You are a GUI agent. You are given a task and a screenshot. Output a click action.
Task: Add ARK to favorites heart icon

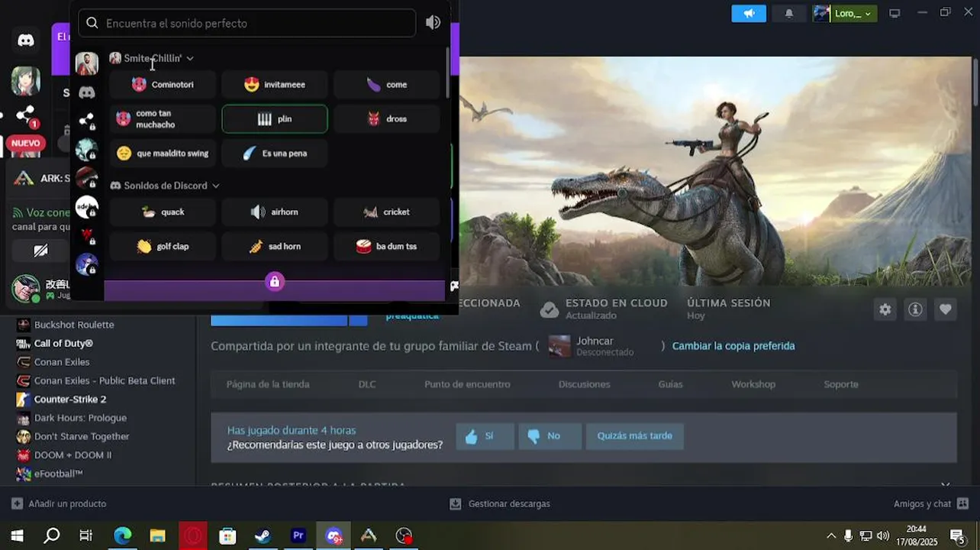pyautogui.click(x=946, y=309)
